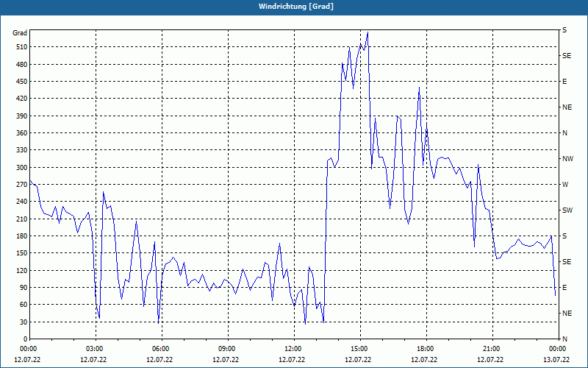
Task: Click the E compass label beside the 450 gridline
Action: point(564,82)
